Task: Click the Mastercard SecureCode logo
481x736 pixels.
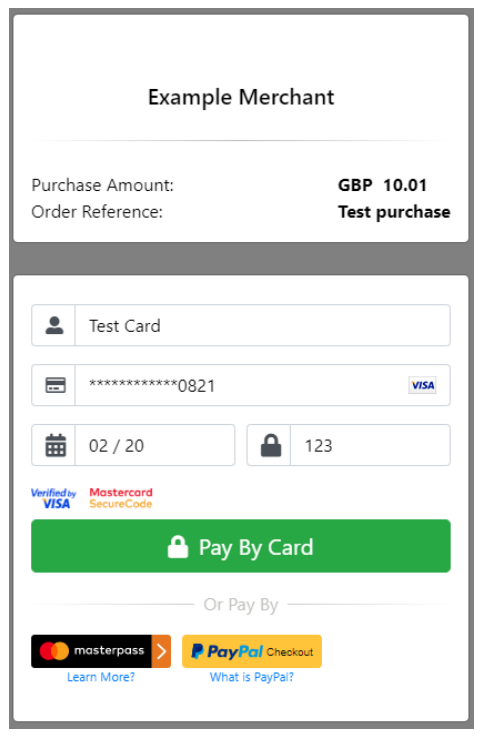Action: click(x=121, y=498)
